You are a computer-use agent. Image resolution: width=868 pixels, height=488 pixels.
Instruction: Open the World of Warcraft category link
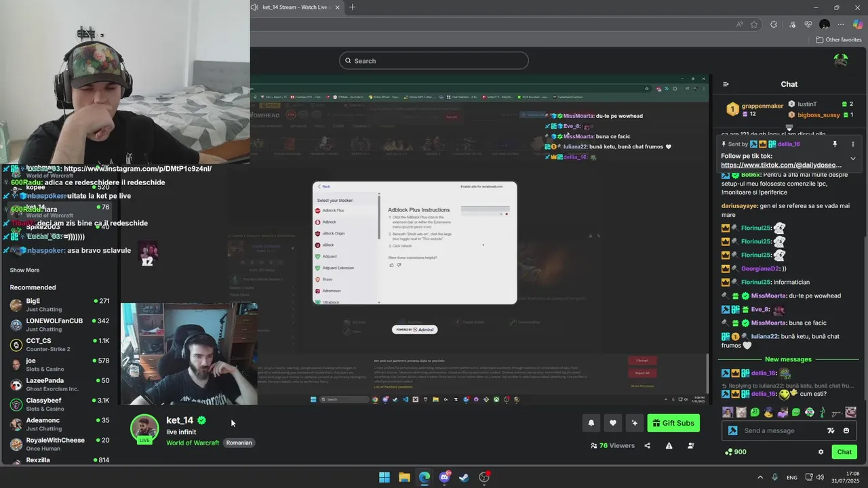point(193,443)
